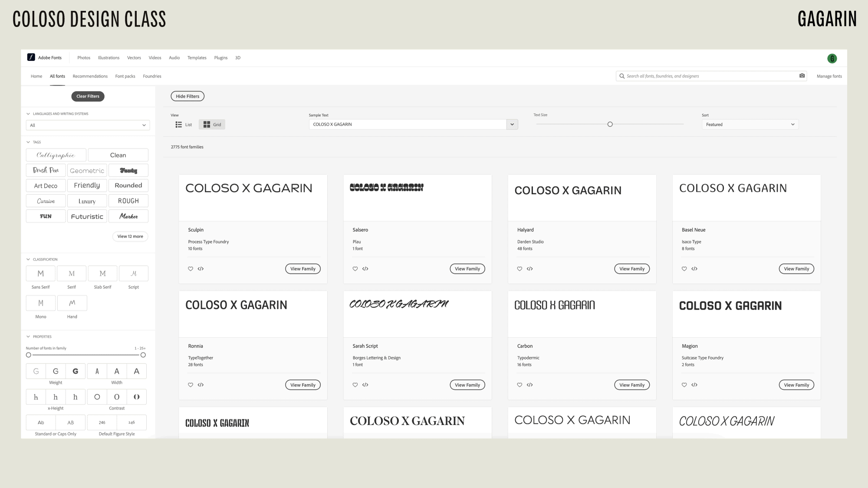Select the Mono classification icon

(41, 303)
